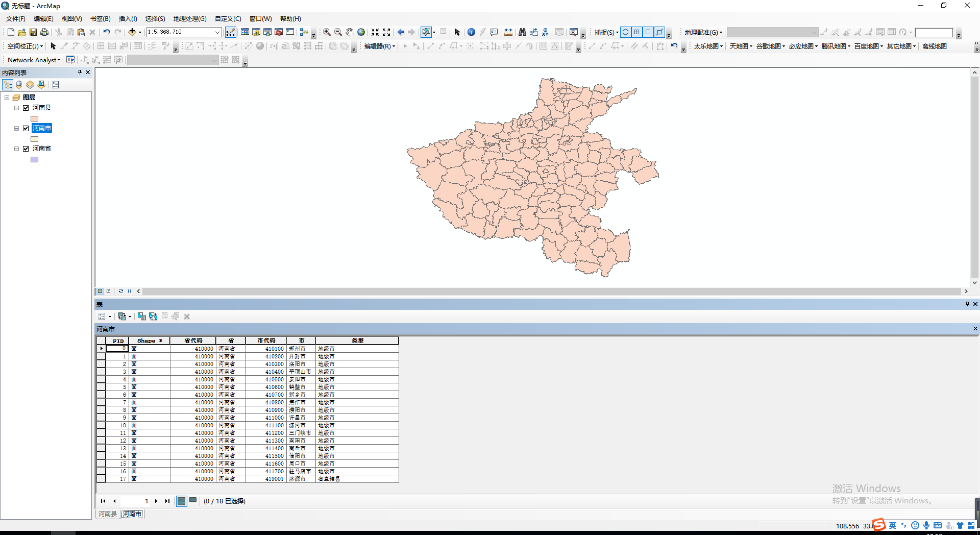Uncheck the 河南县 layer checkbox
Viewport: 980px width, 535px height.
26,108
